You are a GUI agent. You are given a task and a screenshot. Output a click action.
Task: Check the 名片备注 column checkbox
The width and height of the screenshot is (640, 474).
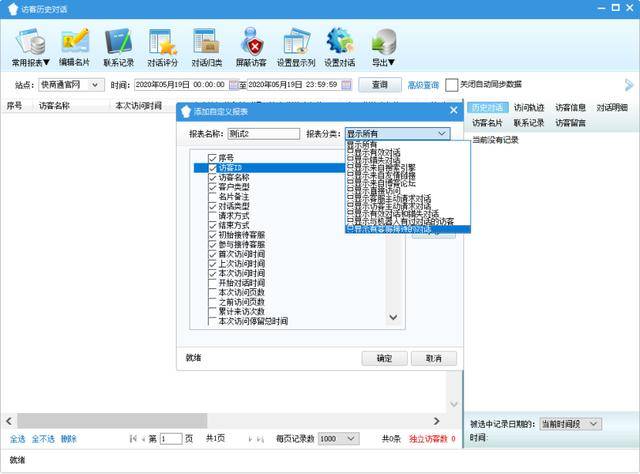pos(212,197)
